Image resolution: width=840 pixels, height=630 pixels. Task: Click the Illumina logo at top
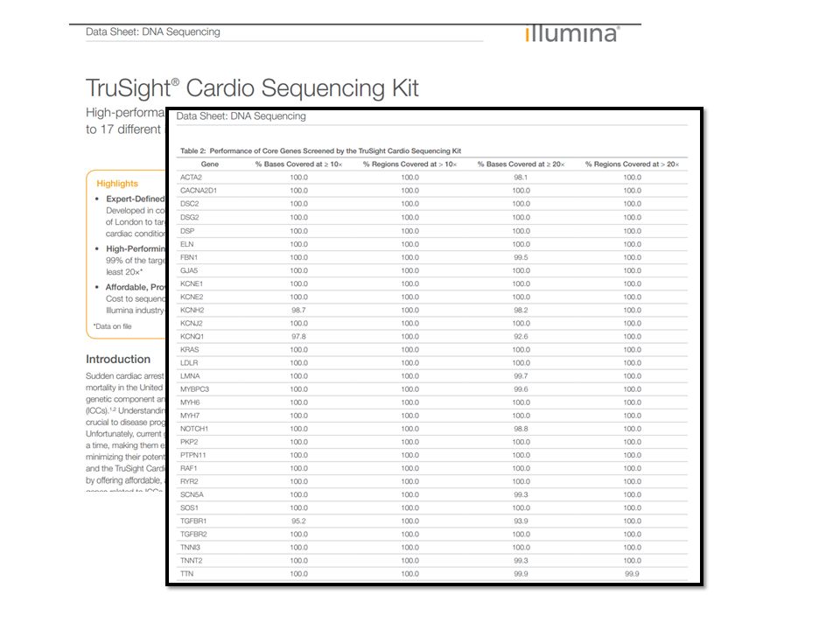[572, 33]
